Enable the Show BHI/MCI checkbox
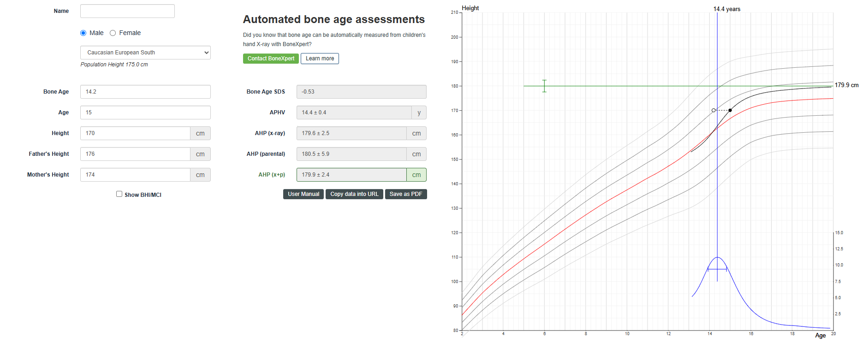Image resolution: width=868 pixels, height=349 pixels. tap(119, 194)
